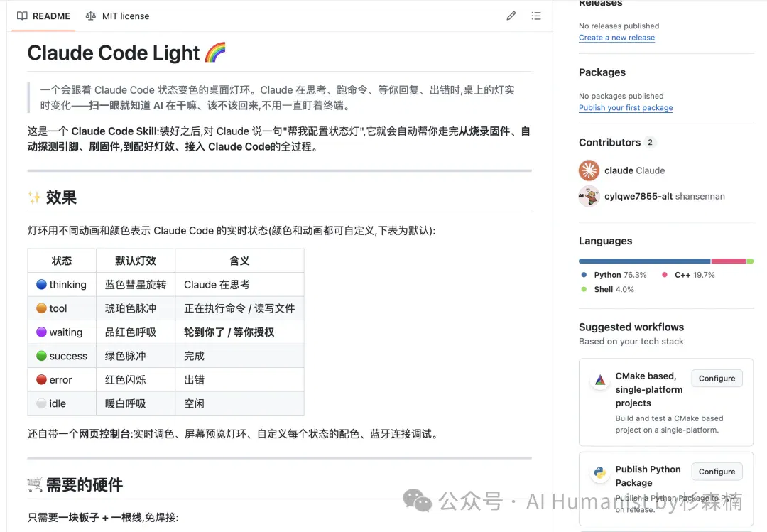Configure the CMake based workflow
This screenshot has height=532, width=767.
[717, 379]
